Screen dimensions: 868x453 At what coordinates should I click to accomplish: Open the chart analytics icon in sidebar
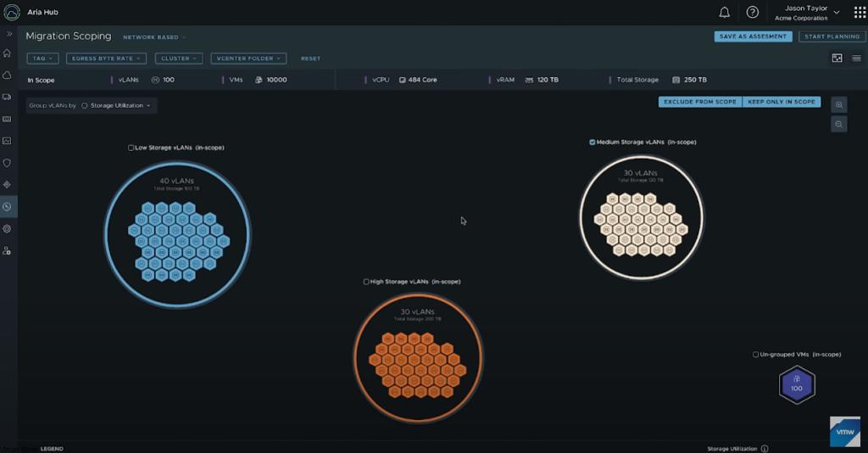(x=7, y=141)
